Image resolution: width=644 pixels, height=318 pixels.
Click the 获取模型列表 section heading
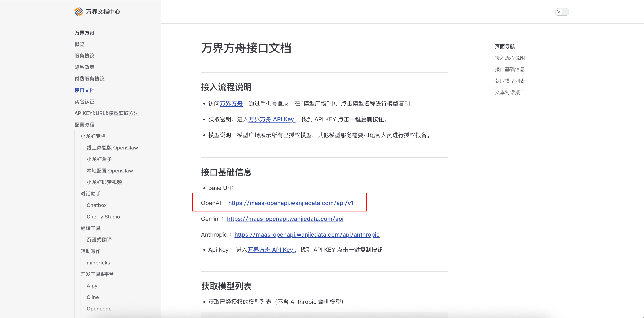tap(226, 286)
